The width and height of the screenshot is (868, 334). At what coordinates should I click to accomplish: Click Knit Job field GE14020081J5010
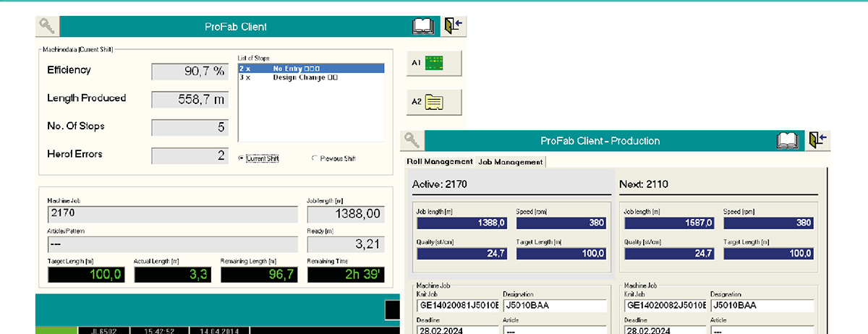(458, 305)
